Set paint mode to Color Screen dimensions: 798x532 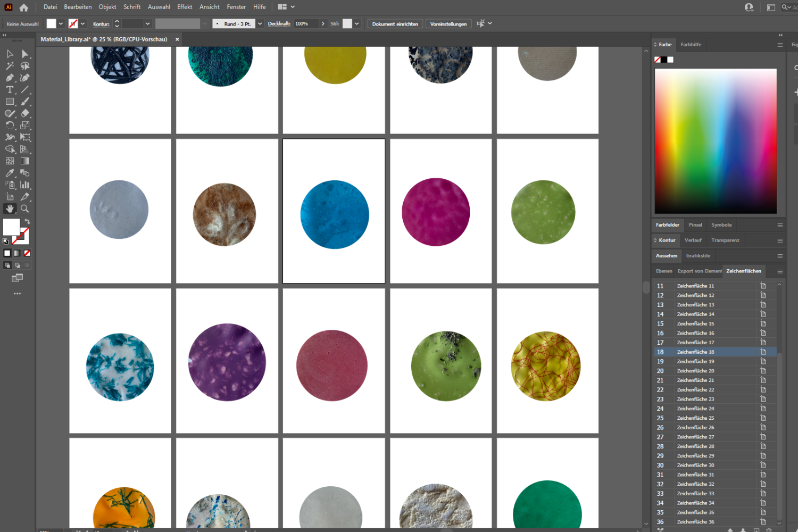tap(7, 253)
